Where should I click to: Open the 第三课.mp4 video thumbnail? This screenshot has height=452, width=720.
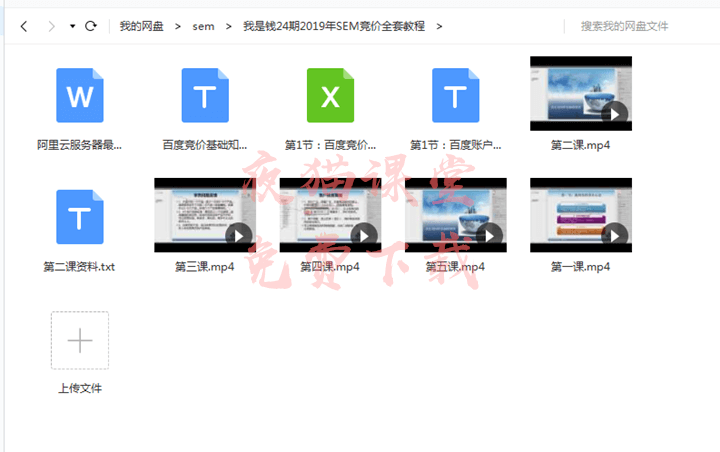pyautogui.click(x=205, y=215)
